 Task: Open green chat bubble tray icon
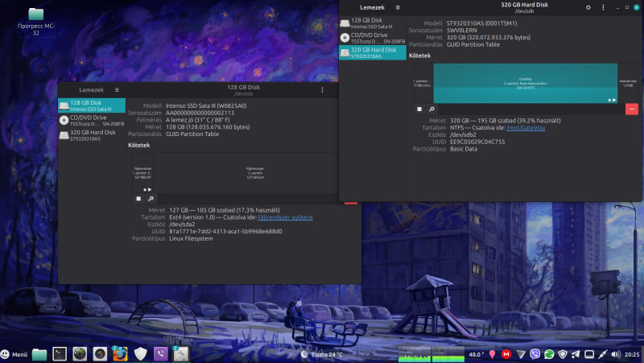(549, 354)
